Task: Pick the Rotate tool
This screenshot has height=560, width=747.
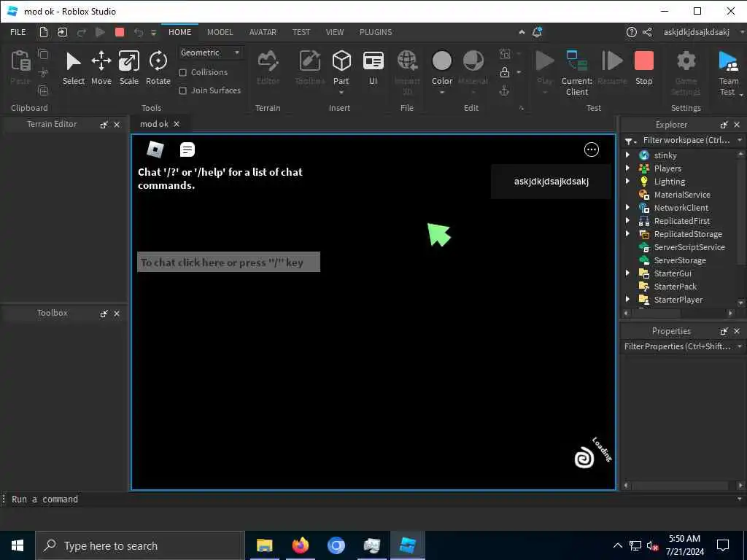Action: tap(158, 68)
